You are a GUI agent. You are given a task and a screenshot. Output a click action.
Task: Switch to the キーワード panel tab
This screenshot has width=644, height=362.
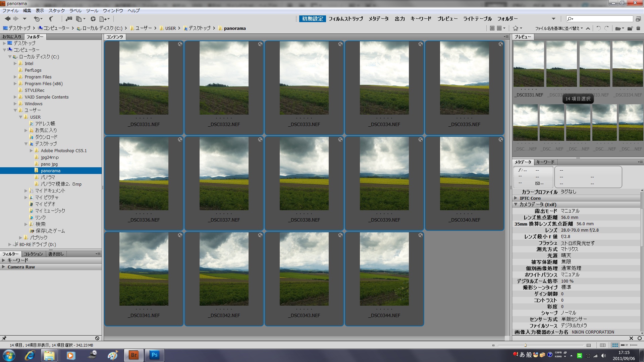click(545, 162)
